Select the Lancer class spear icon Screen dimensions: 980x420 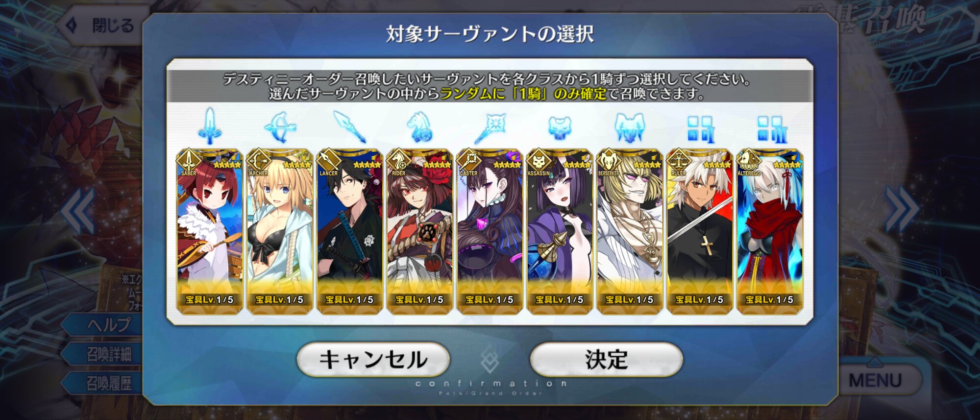click(349, 126)
